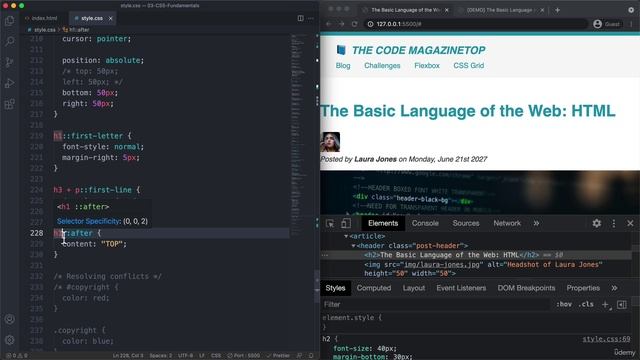Open the Run and Debug view
The height and width of the screenshot is (360, 640).
[x=9, y=83]
